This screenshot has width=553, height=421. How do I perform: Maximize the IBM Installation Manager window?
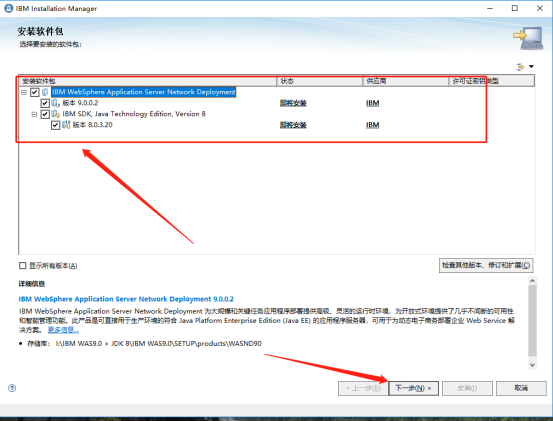coord(515,8)
